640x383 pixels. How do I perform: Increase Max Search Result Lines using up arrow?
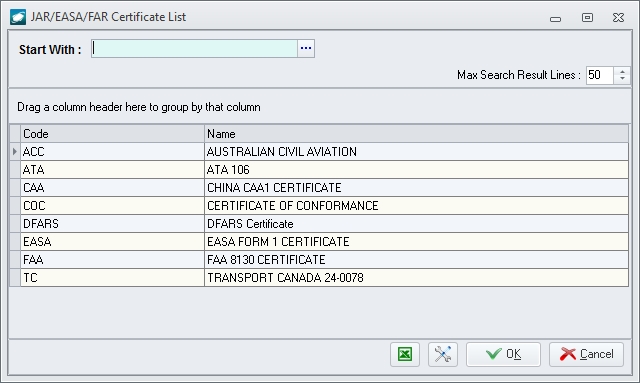[622, 71]
